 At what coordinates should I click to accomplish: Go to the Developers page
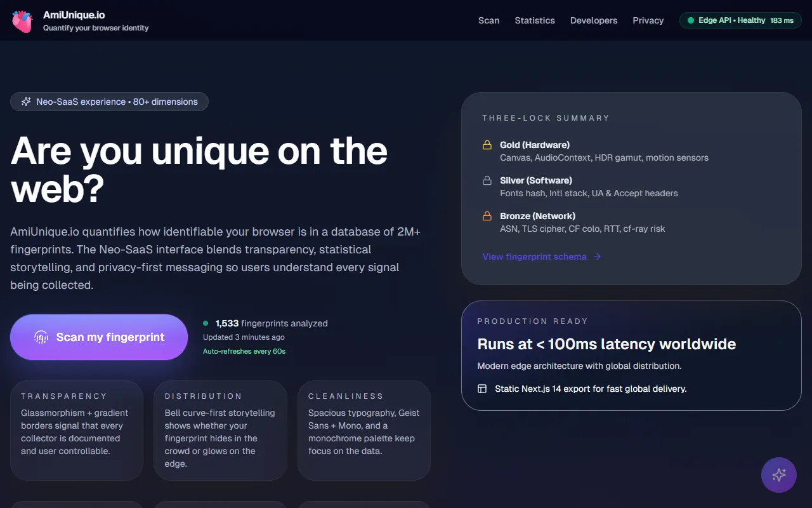[593, 20]
